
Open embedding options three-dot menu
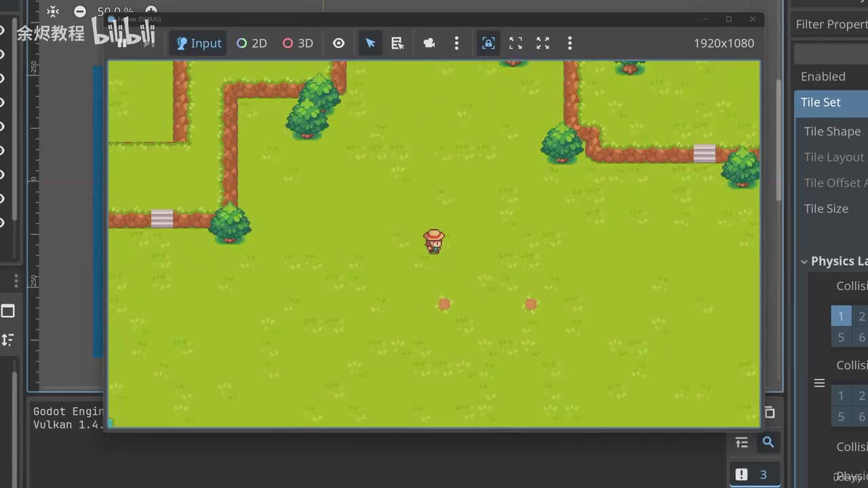[x=570, y=43]
